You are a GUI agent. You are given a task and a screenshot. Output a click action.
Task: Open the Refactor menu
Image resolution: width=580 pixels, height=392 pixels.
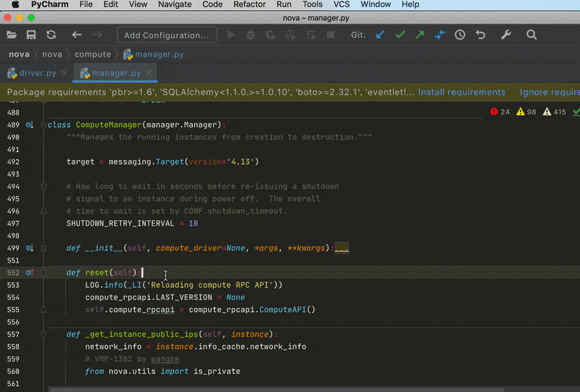click(x=249, y=5)
